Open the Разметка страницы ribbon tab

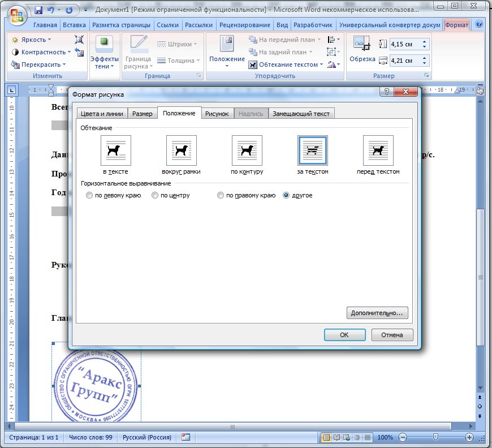point(121,25)
